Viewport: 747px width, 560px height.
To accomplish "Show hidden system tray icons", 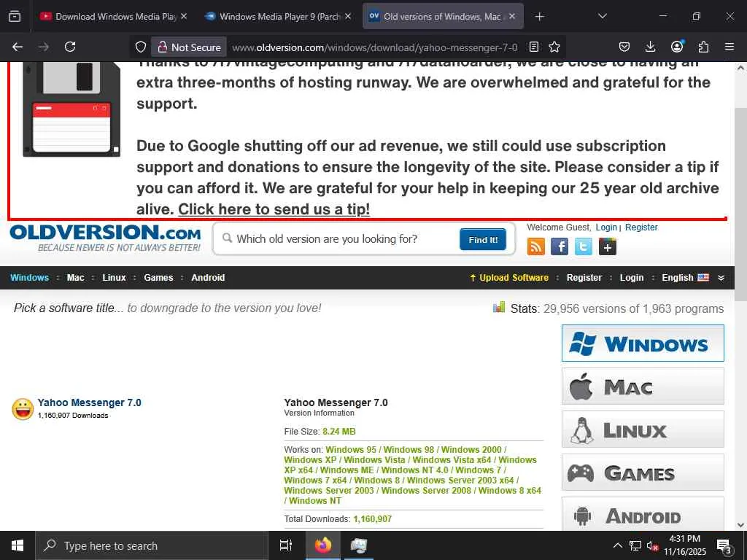I will click(617, 545).
